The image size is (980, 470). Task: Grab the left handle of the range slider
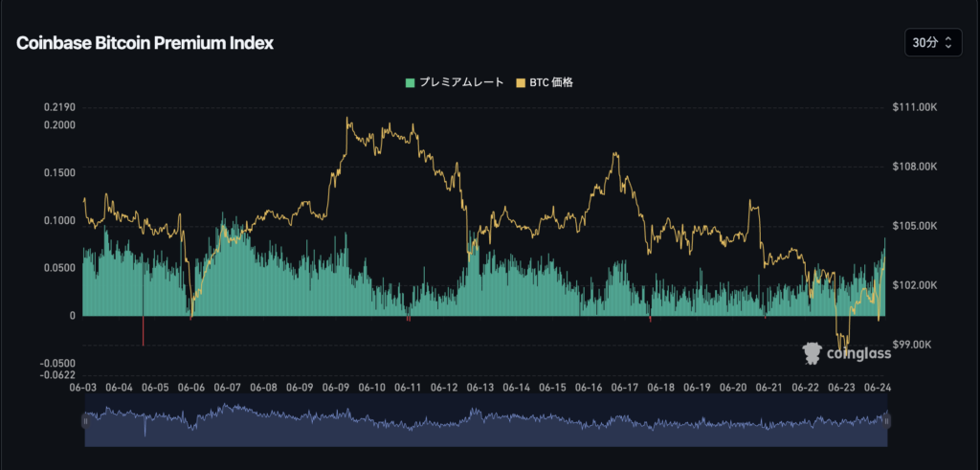[85, 421]
